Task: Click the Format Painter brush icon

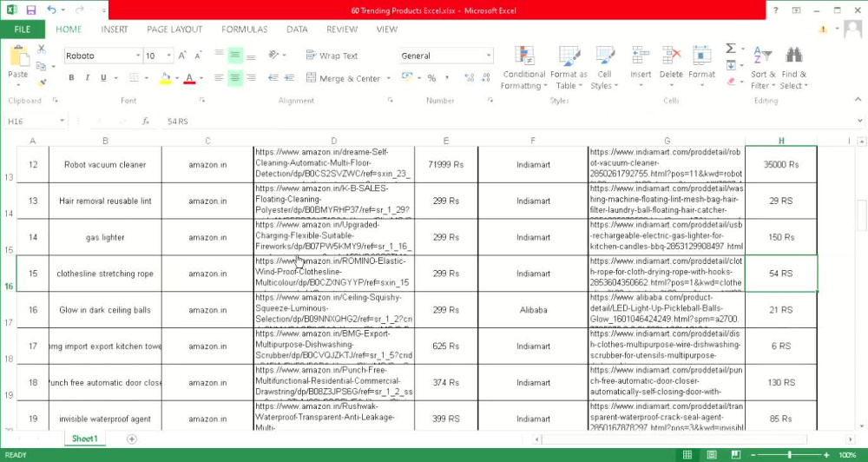Action: [x=41, y=83]
